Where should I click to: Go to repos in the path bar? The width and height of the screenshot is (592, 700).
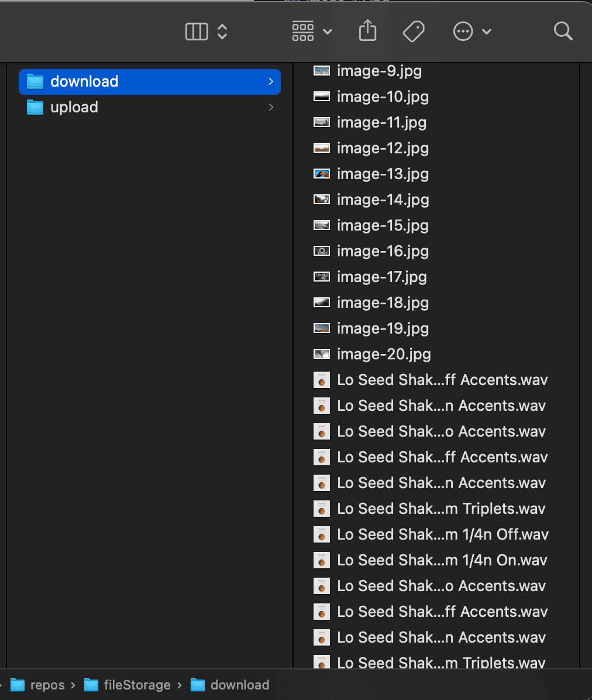[47, 685]
